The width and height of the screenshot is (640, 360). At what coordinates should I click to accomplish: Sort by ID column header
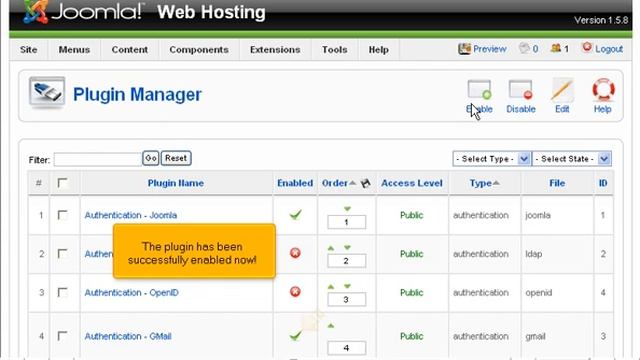(x=603, y=183)
